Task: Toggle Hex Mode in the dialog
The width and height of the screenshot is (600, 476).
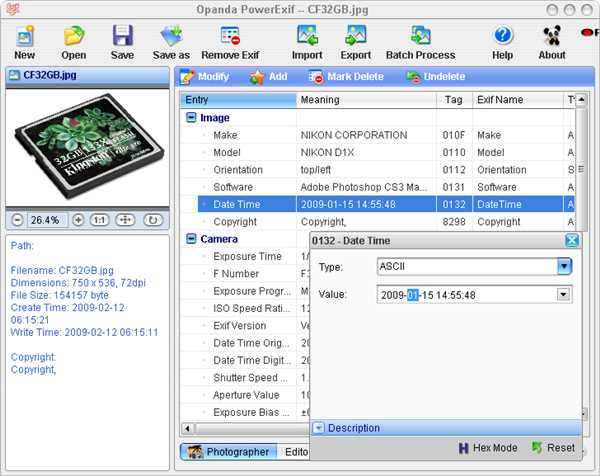Action: tap(488, 448)
